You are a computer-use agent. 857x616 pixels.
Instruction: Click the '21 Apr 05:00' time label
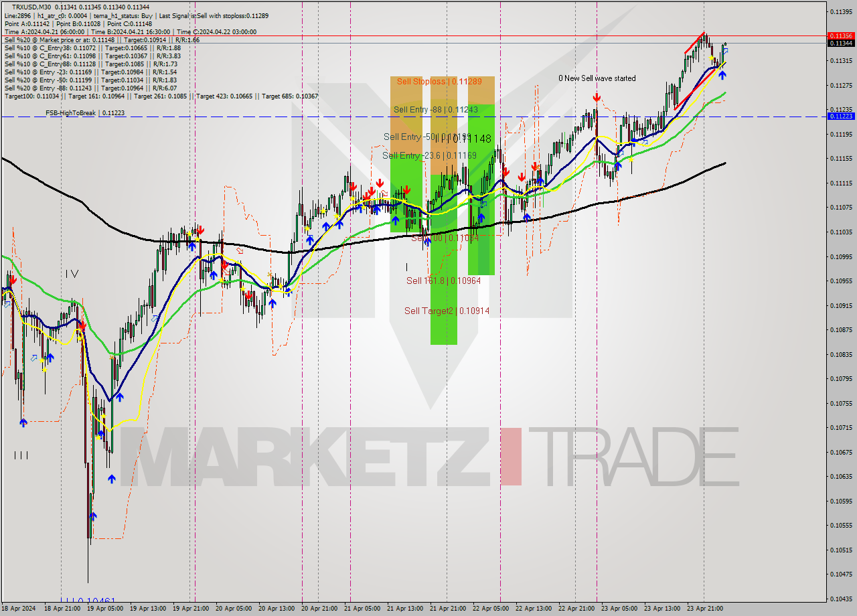point(362,609)
